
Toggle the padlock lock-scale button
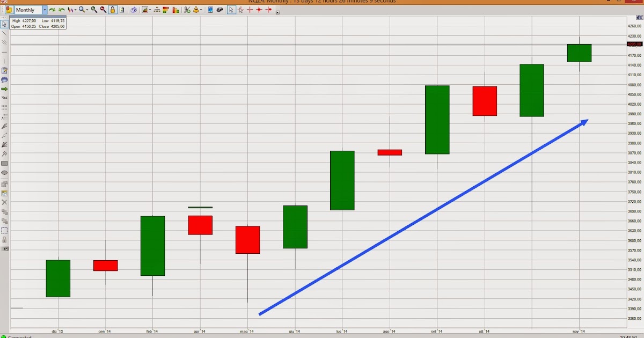(113, 10)
